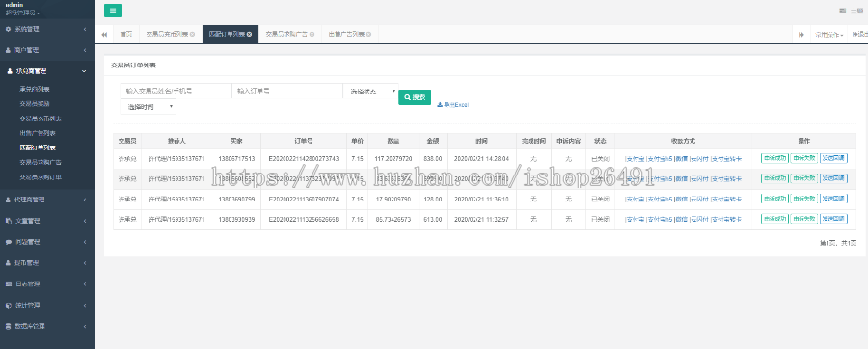Open 云闪付 payment link in 14:28:04 order row

[699, 159]
